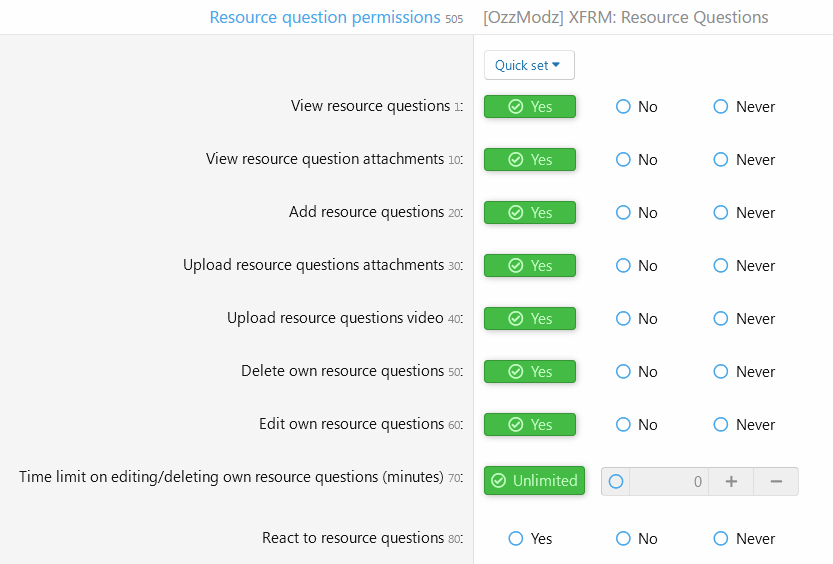This screenshot has width=833, height=564.
Task: Choose No for Upload resource questions video
Action: click(636, 319)
